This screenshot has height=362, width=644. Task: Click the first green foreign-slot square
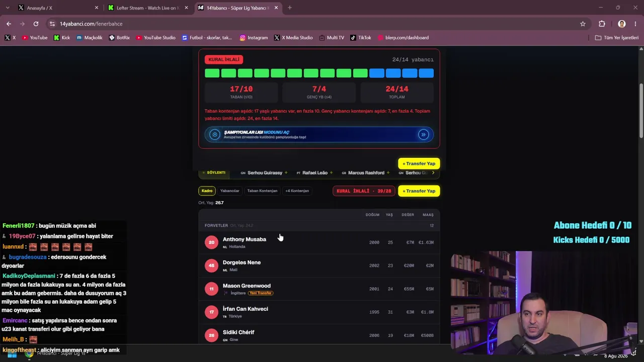pos(212,73)
